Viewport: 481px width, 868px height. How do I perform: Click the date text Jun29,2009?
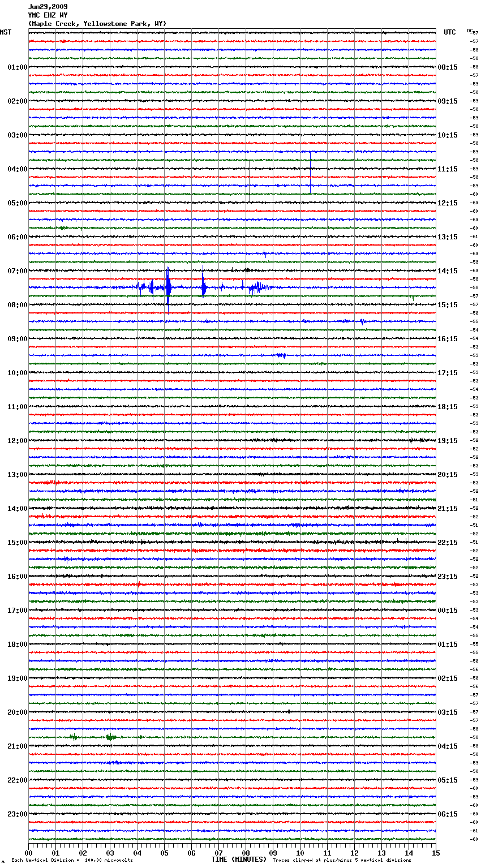[x=48, y=7]
